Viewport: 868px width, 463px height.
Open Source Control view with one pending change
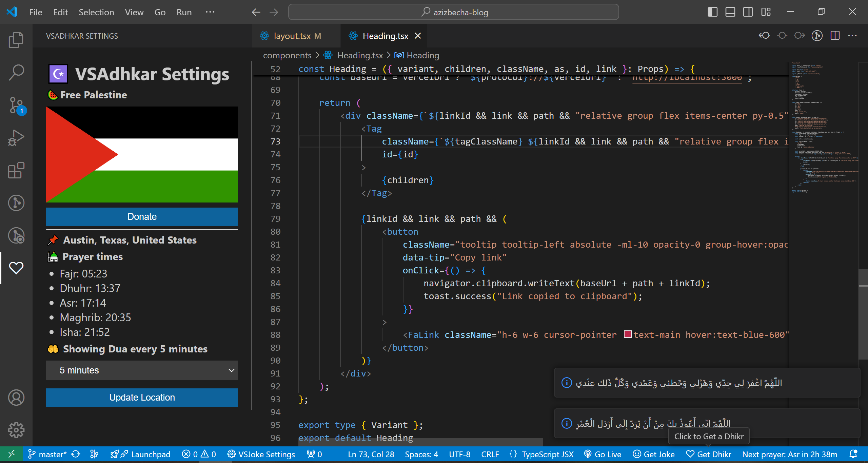tap(16, 105)
